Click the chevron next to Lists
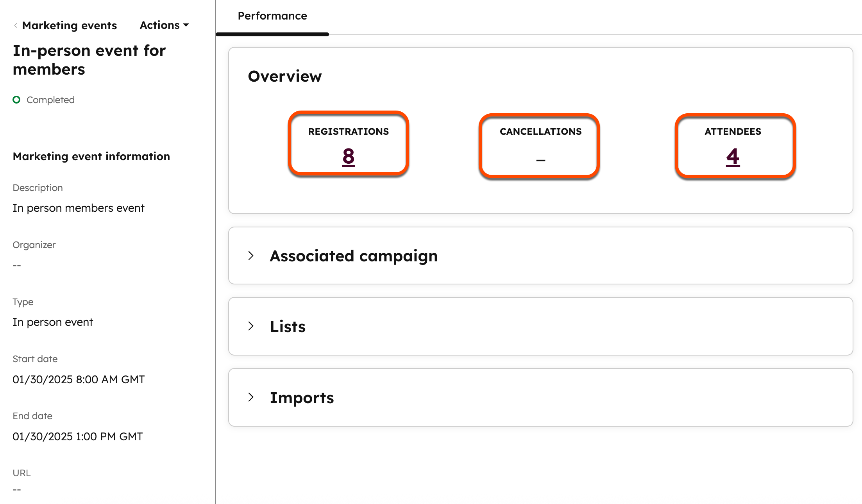The height and width of the screenshot is (504, 862). 251,326
